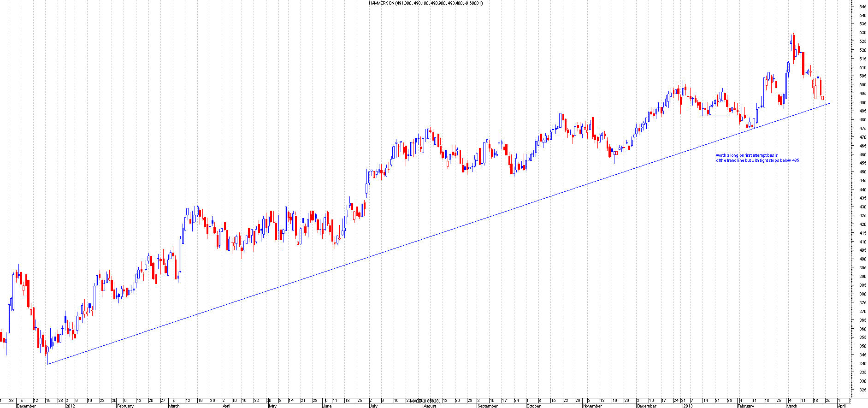Click the 2013 year label on time axis
868x408 pixels.
688,406
